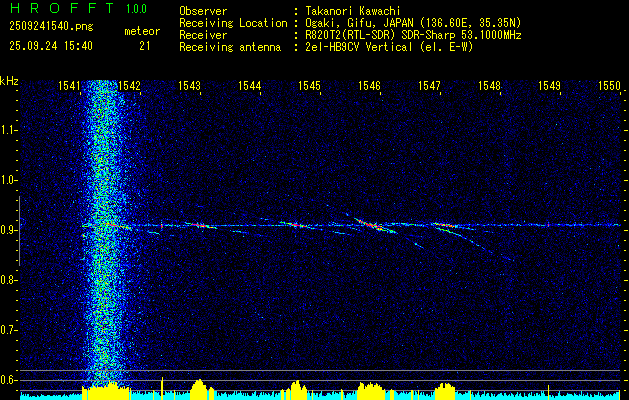
Task: Click the meteor count 21
Action: [145, 46]
